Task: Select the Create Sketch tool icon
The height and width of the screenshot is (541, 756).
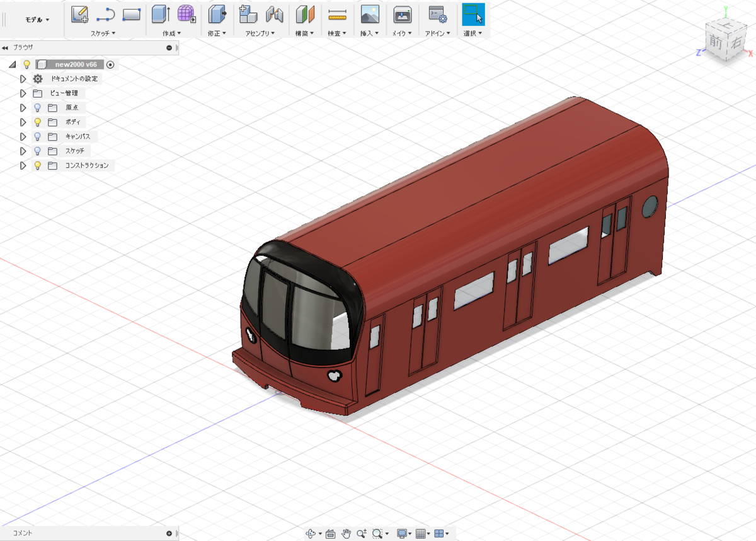Action: (x=79, y=14)
